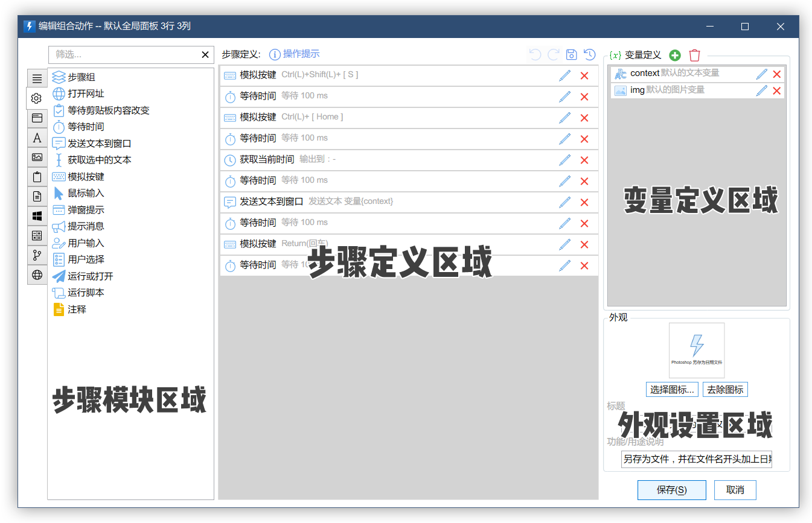Select the 运行脚本 module
812x523 pixels.
point(78,293)
